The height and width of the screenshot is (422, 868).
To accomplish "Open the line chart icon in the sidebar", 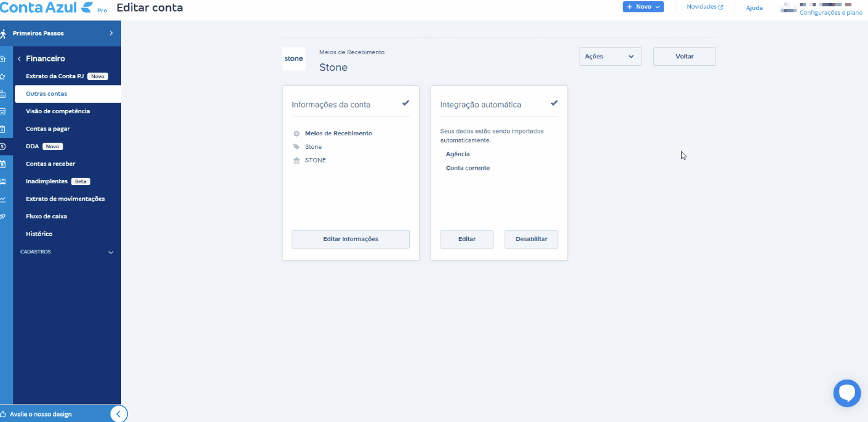I will pos(3,199).
